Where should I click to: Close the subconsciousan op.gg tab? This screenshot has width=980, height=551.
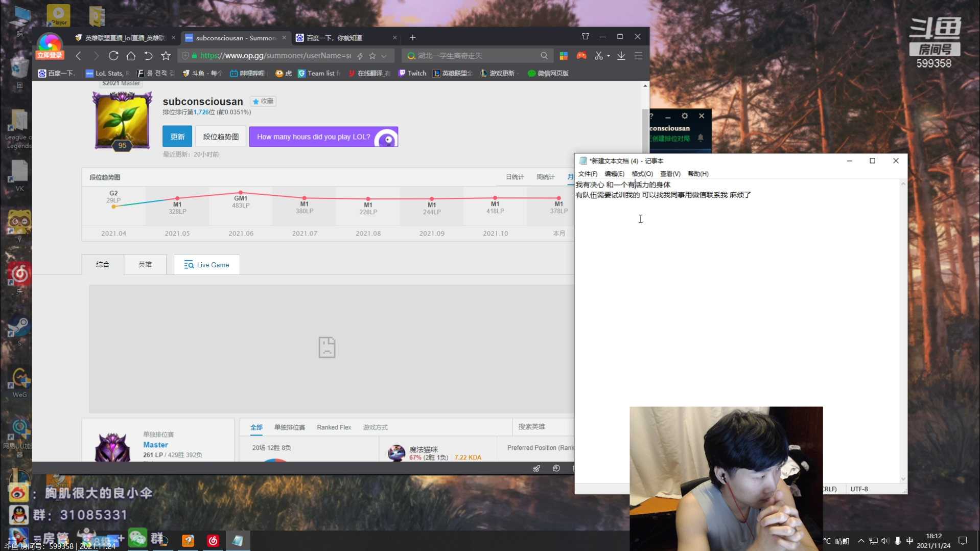[284, 38]
